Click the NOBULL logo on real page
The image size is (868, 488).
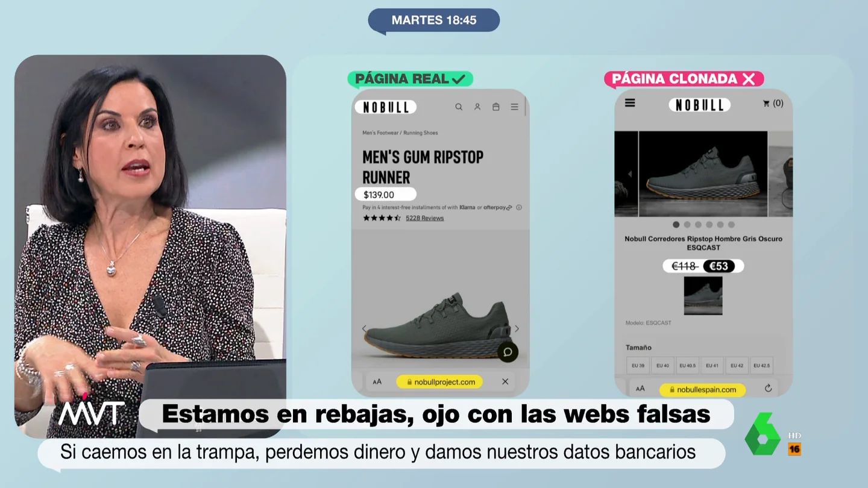pyautogui.click(x=386, y=107)
